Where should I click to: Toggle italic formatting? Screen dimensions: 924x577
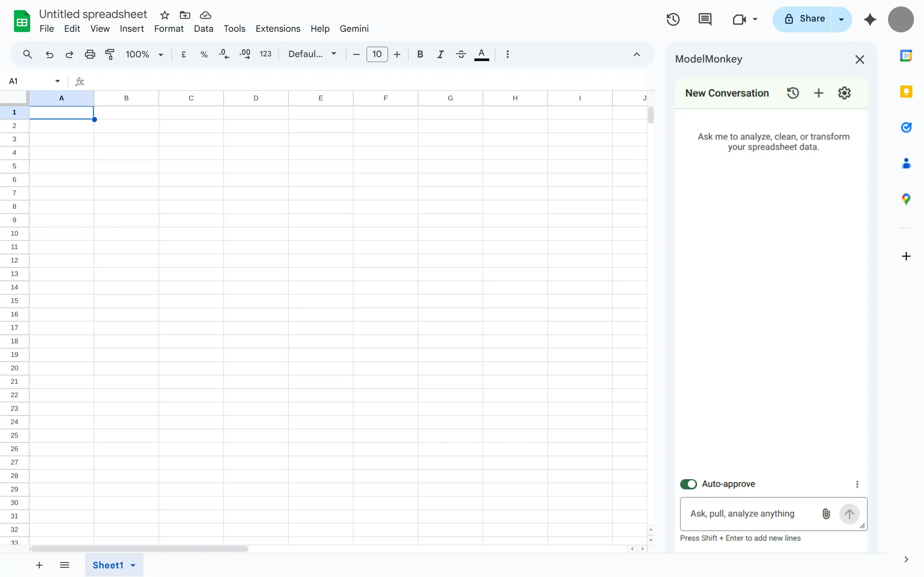(x=440, y=54)
